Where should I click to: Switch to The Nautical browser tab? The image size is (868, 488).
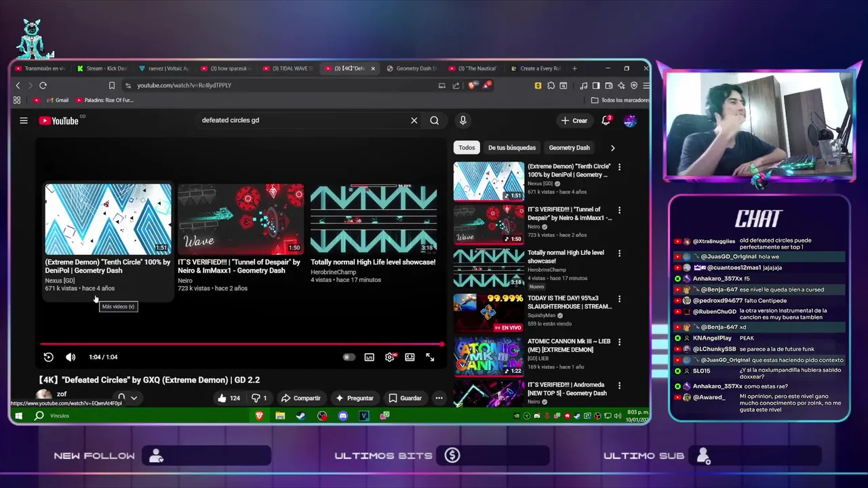click(x=473, y=68)
